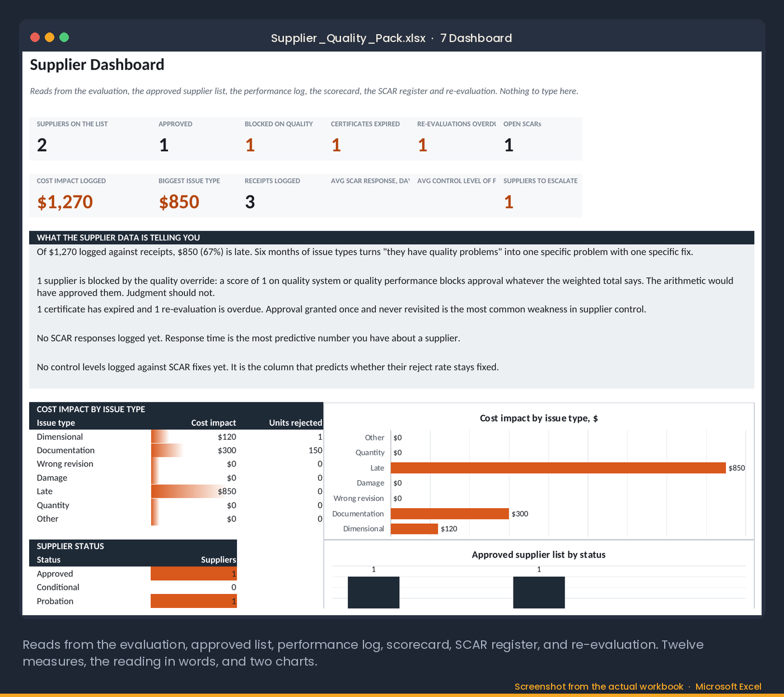Click the green maximize window button

pyautogui.click(x=64, y=38)
